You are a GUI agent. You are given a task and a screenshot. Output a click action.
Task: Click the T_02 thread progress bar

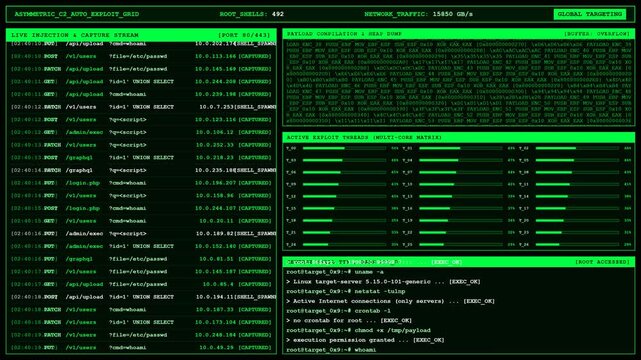tap(577, 148)
